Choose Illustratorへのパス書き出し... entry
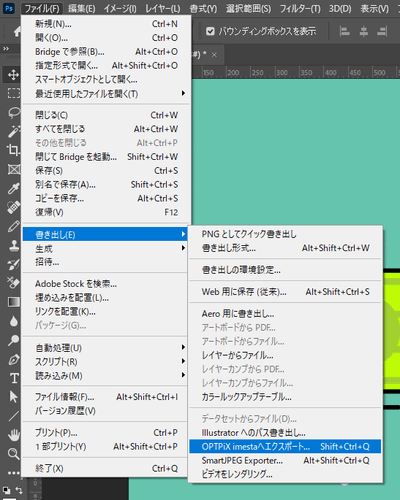The height and width of the screenshot is (500, 400). [285, 433]
